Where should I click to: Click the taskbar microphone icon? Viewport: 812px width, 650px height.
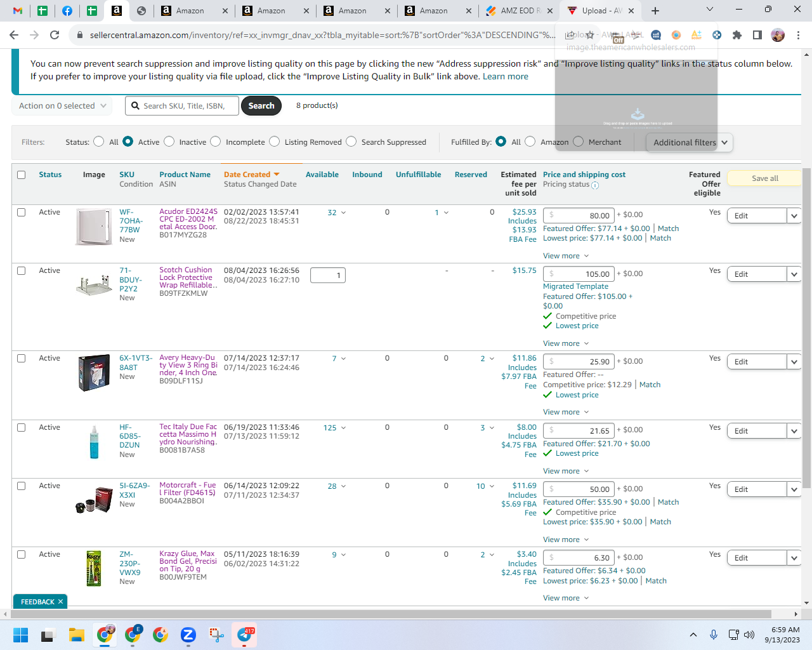(x=714, y=635)
